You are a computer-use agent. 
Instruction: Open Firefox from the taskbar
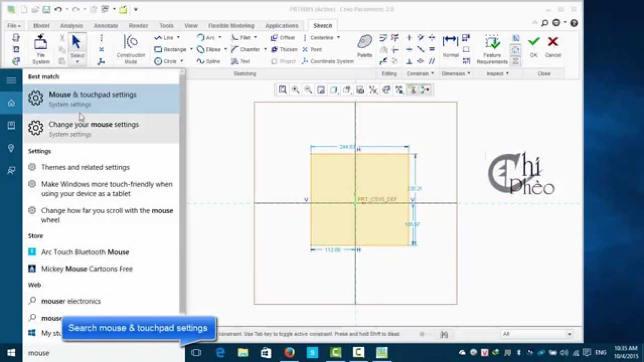(x=289, y=352)
